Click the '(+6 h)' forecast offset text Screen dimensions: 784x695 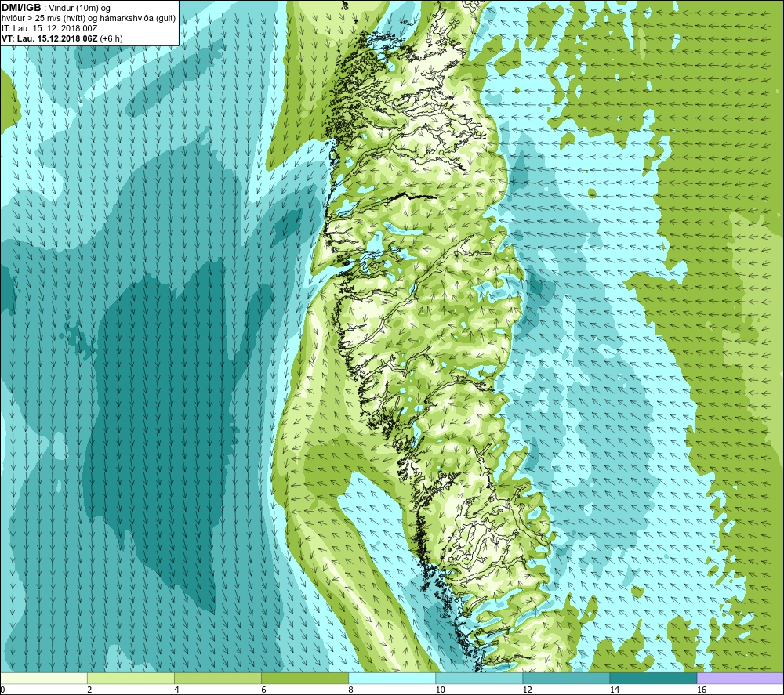pyautogui.click(x=111, y=38)
